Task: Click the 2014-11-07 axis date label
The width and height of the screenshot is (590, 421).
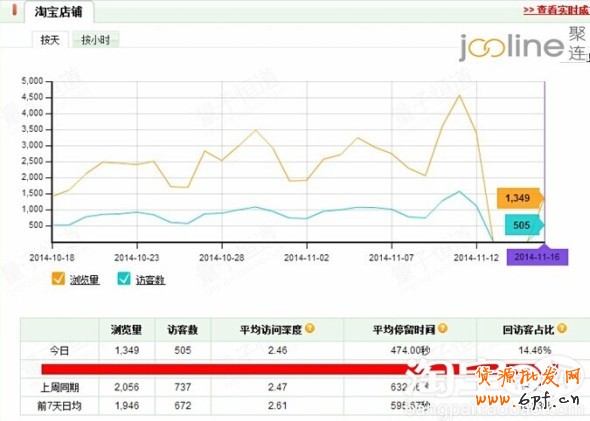Action: [x=391, y=258]
